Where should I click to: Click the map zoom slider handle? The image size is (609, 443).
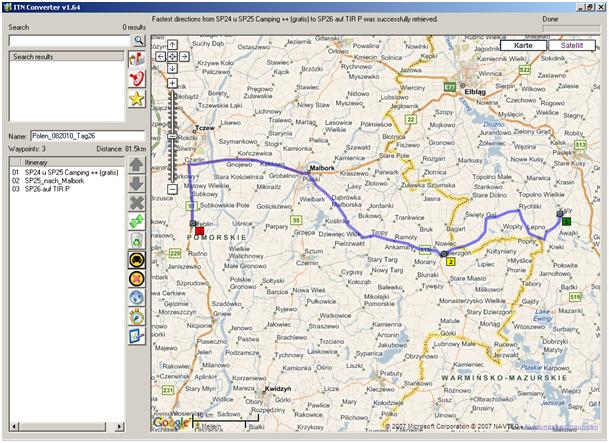point(172,136)
